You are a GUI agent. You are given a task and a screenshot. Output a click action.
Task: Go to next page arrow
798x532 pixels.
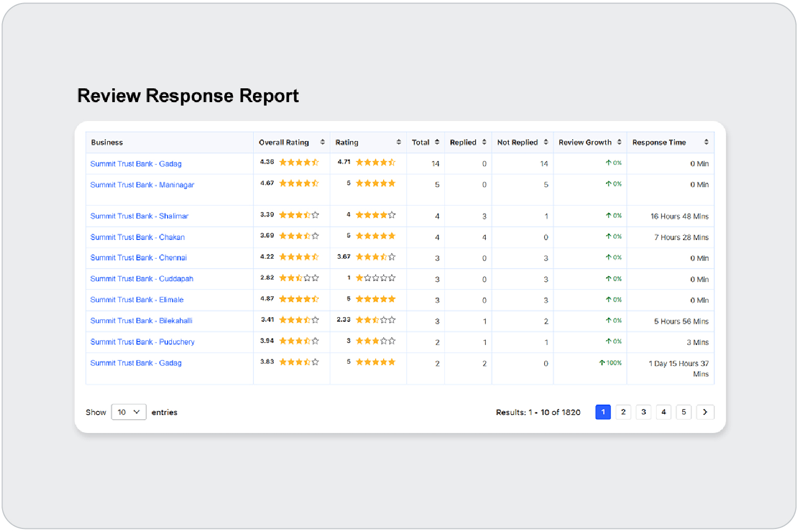(705, 412)
